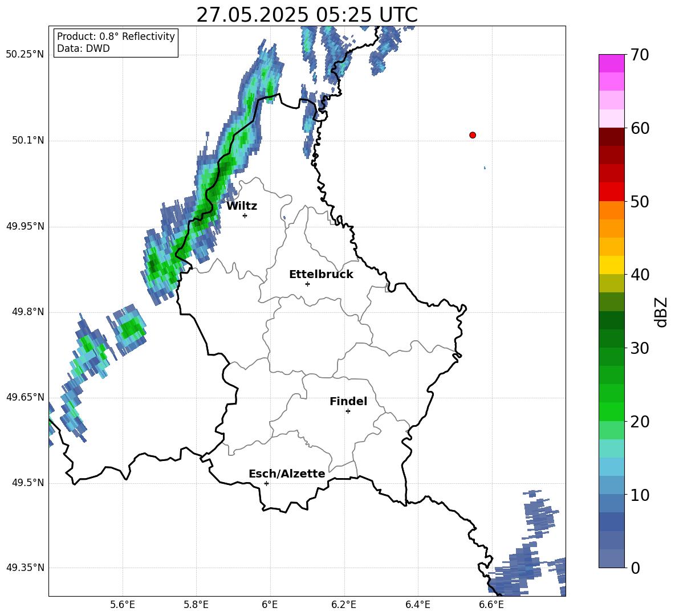The width and height of the screenshot is (675, 616).
Task: Pick the dark maroon swatch below 60
Action: (x=611, y=137)
